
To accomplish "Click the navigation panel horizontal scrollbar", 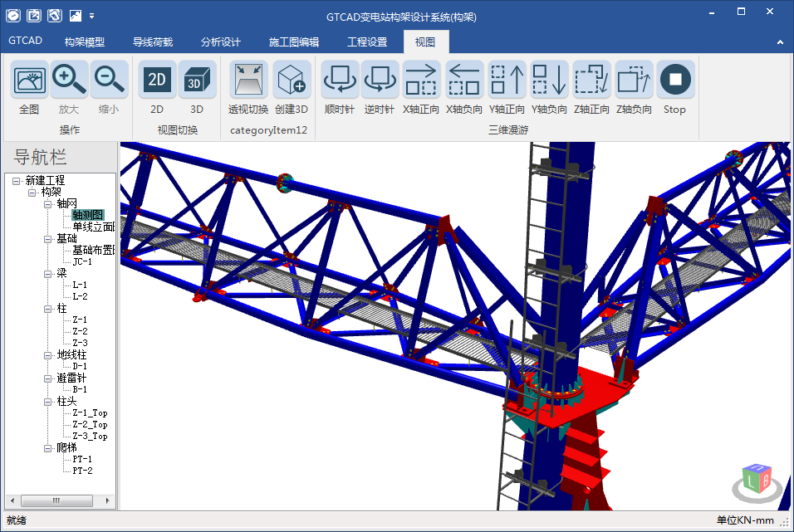I will (58, 500).
